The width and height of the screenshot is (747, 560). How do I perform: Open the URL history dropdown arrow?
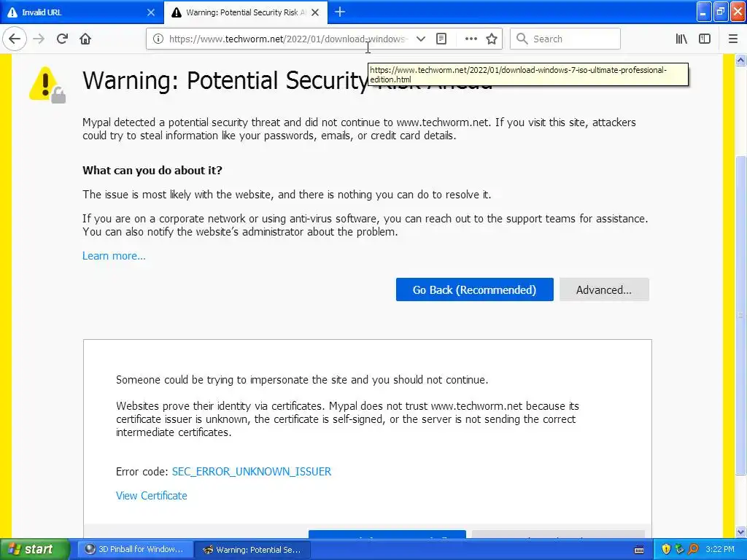(x=421, y=39)
